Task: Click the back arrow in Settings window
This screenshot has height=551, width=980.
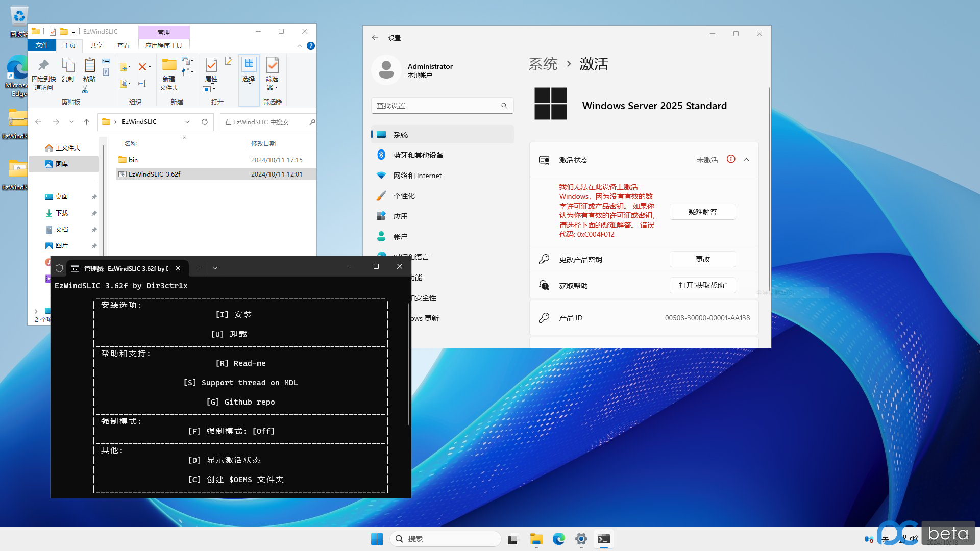Action: pos(375,38)
